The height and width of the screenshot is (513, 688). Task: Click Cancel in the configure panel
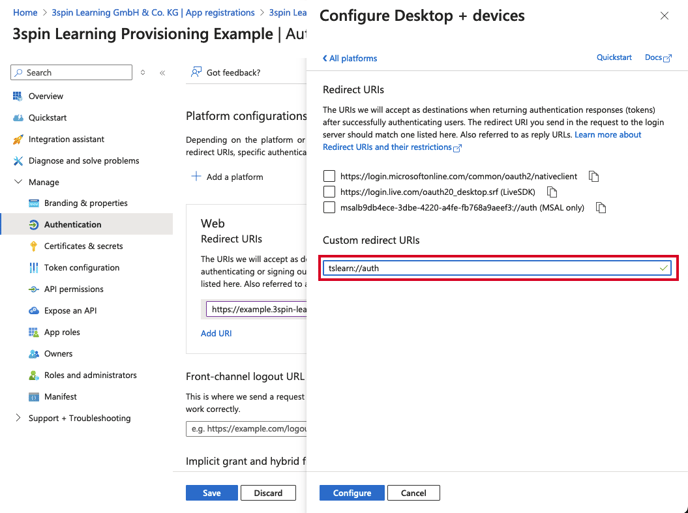coord(413,493)
